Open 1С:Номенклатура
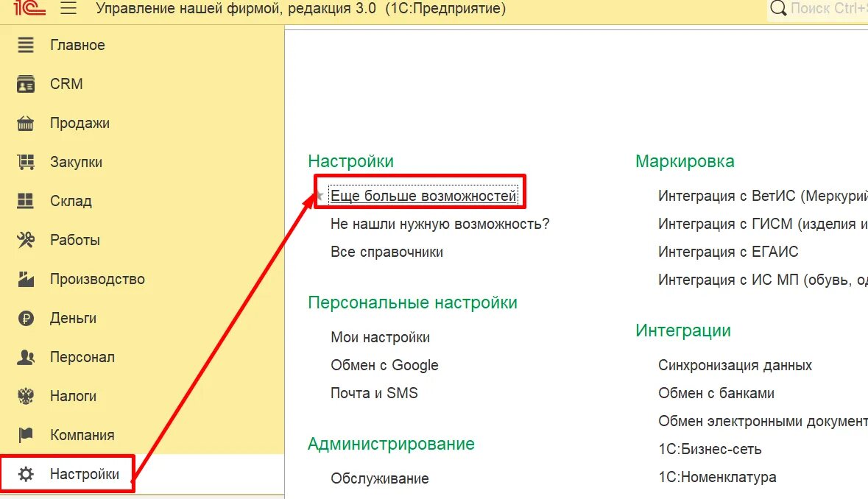 [717, 478]
